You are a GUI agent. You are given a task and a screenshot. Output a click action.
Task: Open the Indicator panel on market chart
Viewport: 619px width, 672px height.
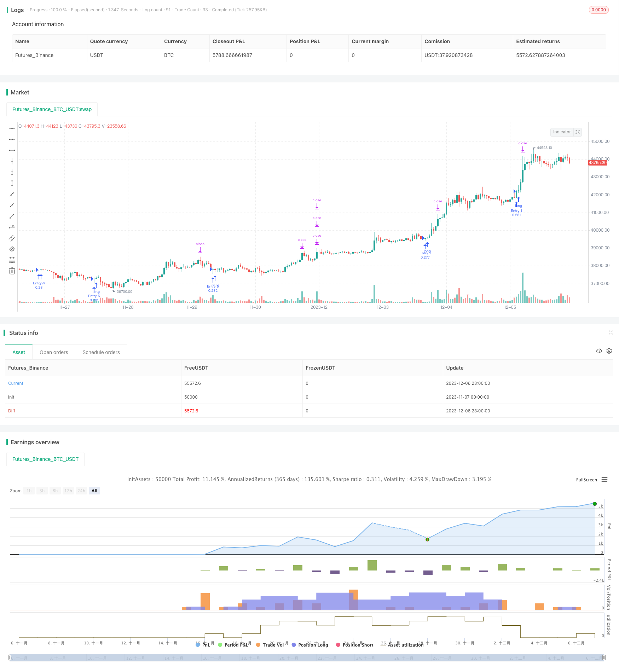562,132
